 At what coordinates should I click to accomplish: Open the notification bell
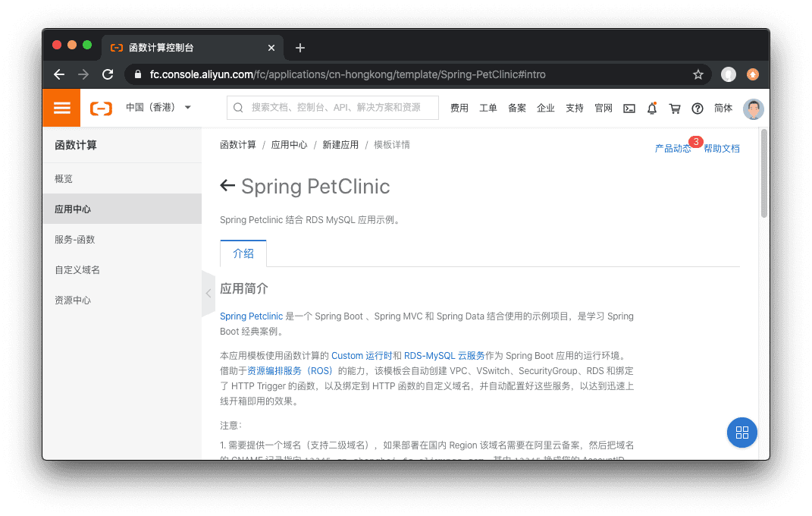click(651, 109)
